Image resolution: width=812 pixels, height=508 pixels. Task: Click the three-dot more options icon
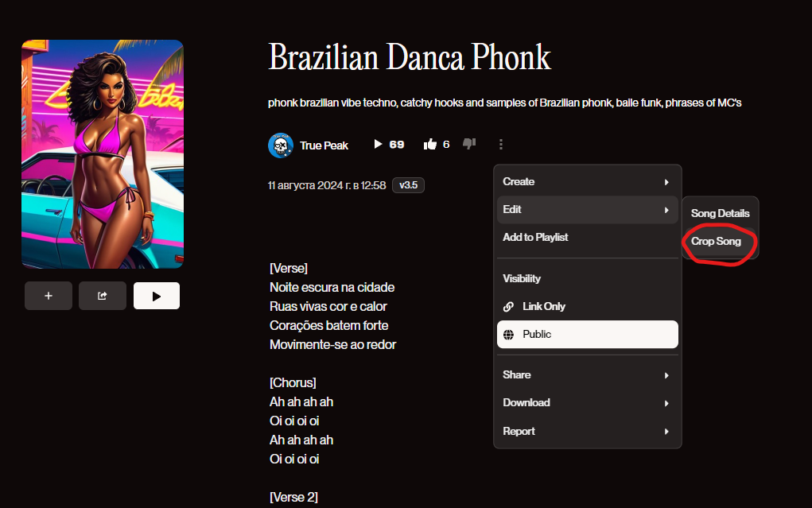tap(501, 145)
